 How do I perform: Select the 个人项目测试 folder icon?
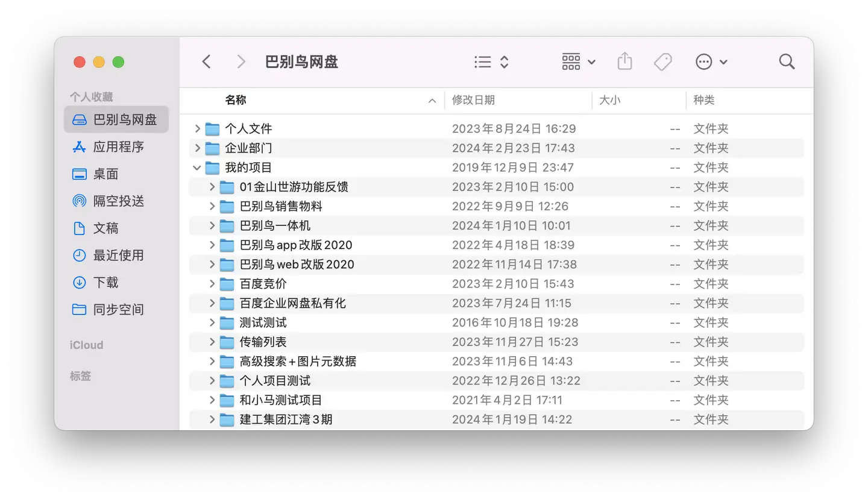(x=227, y=381)
